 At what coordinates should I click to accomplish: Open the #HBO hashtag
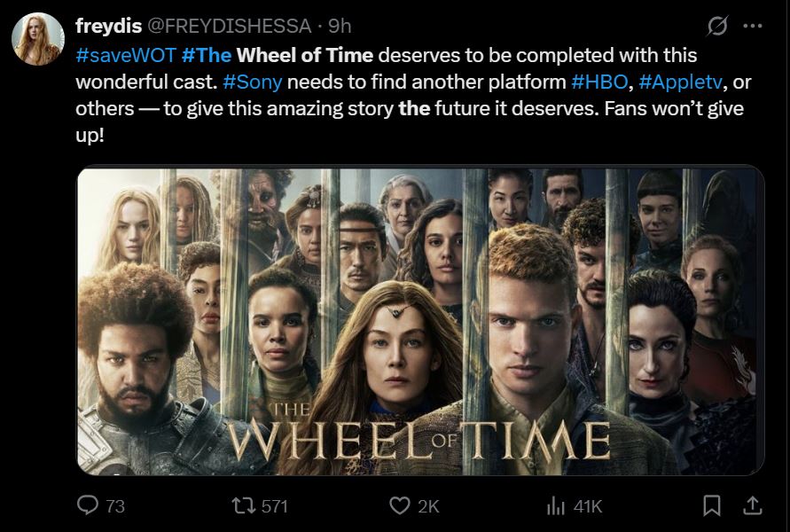point(598,82)
